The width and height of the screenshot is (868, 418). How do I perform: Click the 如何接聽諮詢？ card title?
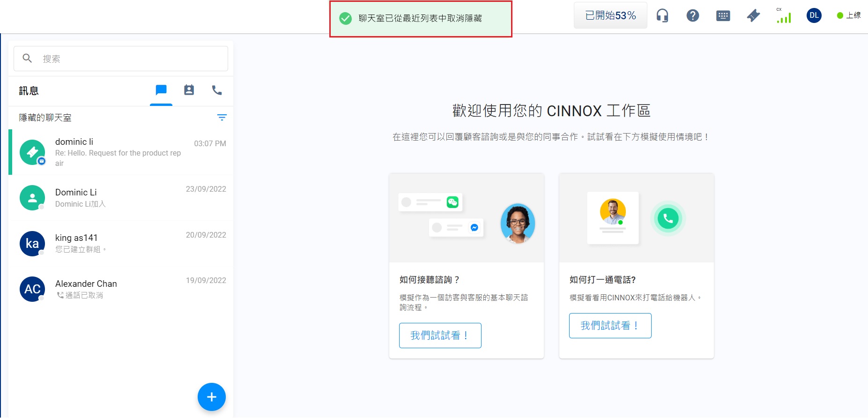pyautogui.click(x=430, y=280)
